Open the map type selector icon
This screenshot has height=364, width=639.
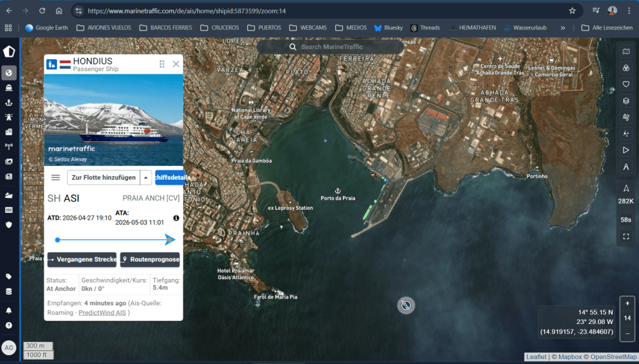[626, 51]
